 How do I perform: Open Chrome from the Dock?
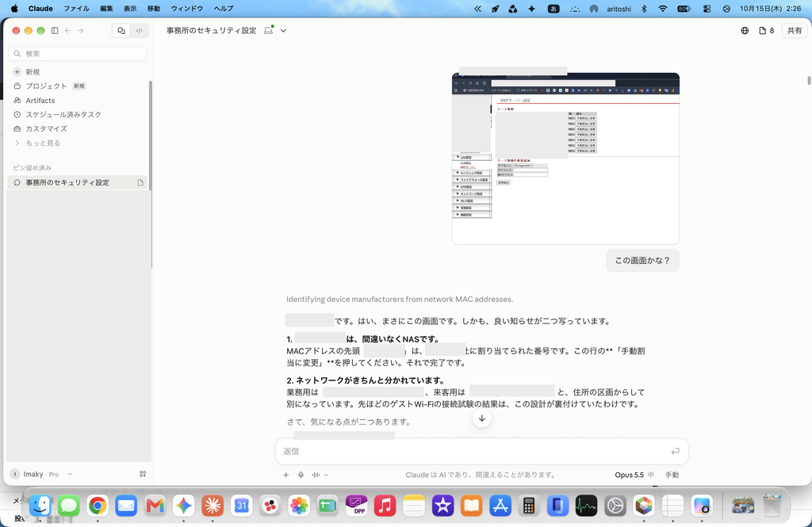coord(98,506)
